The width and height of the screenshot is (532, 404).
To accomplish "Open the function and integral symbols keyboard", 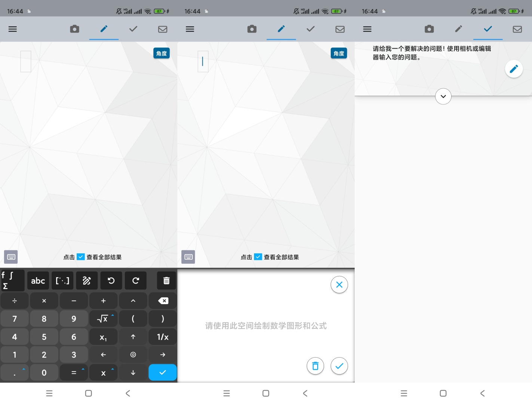I will [x=12, y=281].
